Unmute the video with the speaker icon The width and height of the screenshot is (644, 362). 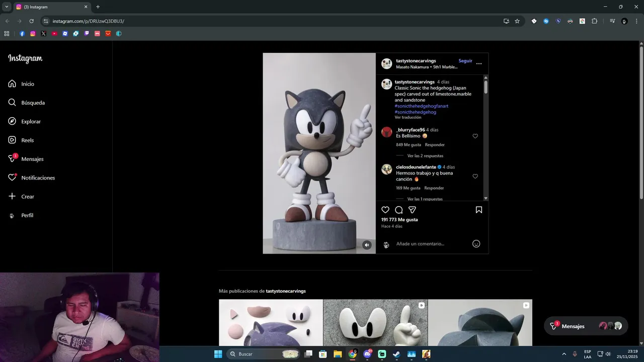pos(367,245)
